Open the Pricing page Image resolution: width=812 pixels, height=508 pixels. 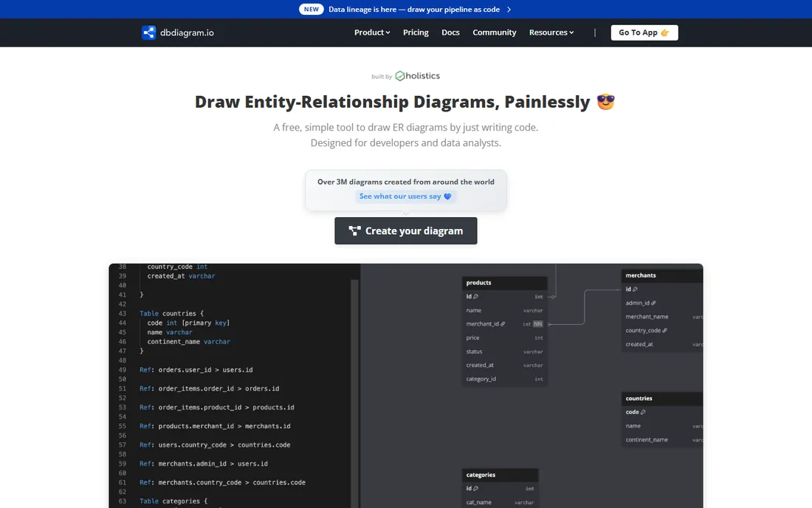(x=416, y=32)
